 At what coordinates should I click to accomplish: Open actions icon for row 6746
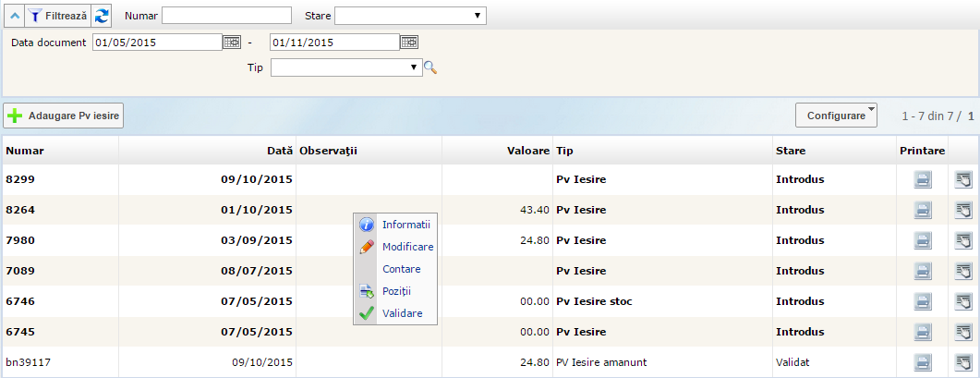(963, 301)
